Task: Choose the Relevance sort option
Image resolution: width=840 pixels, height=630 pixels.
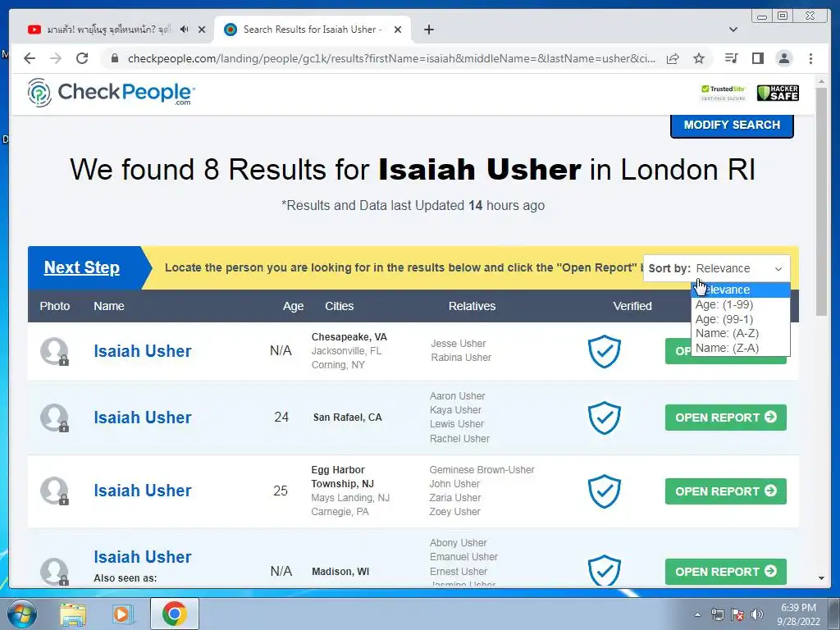Action: pos(741,290)
